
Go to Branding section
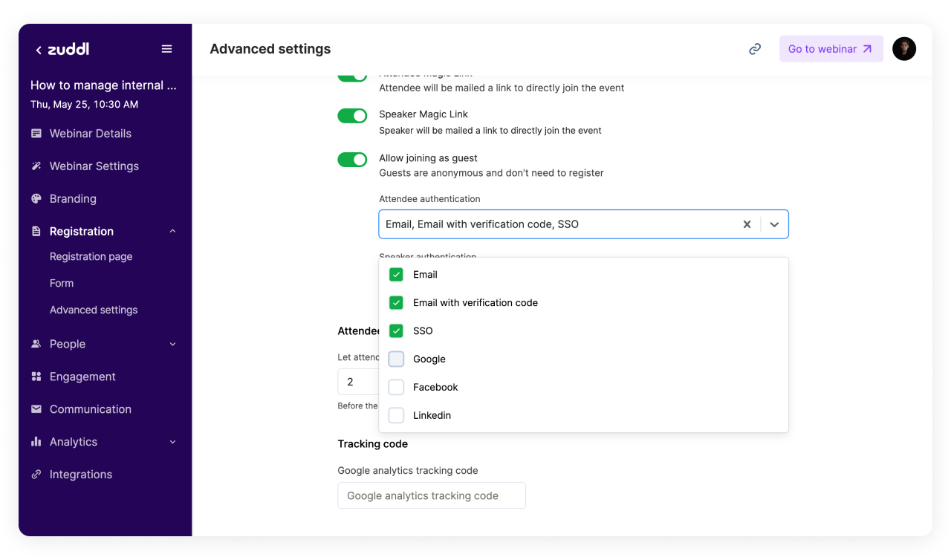(73, 199)
